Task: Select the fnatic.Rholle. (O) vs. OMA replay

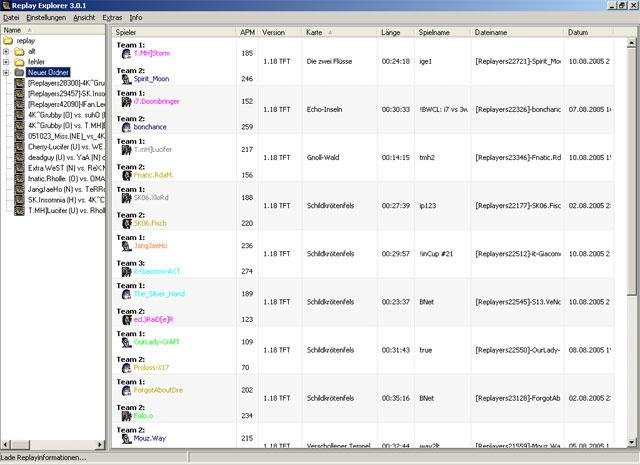Action: [66, 179]
